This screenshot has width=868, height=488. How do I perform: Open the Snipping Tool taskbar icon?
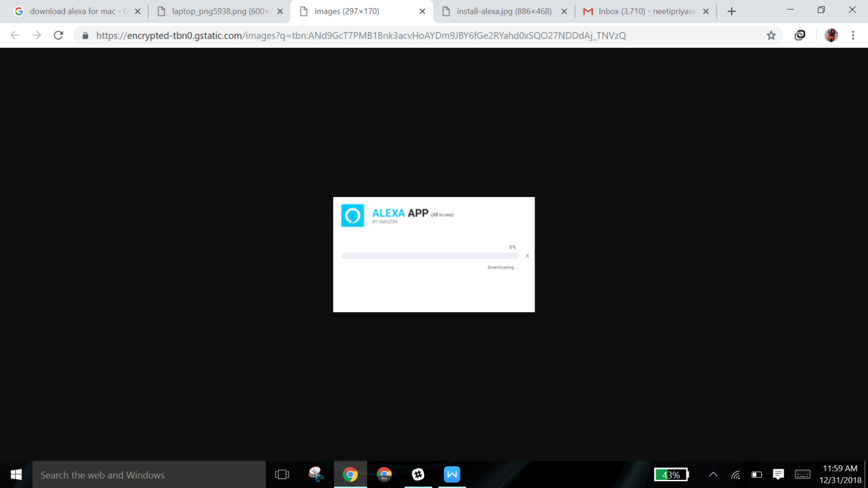coord(316,474)
